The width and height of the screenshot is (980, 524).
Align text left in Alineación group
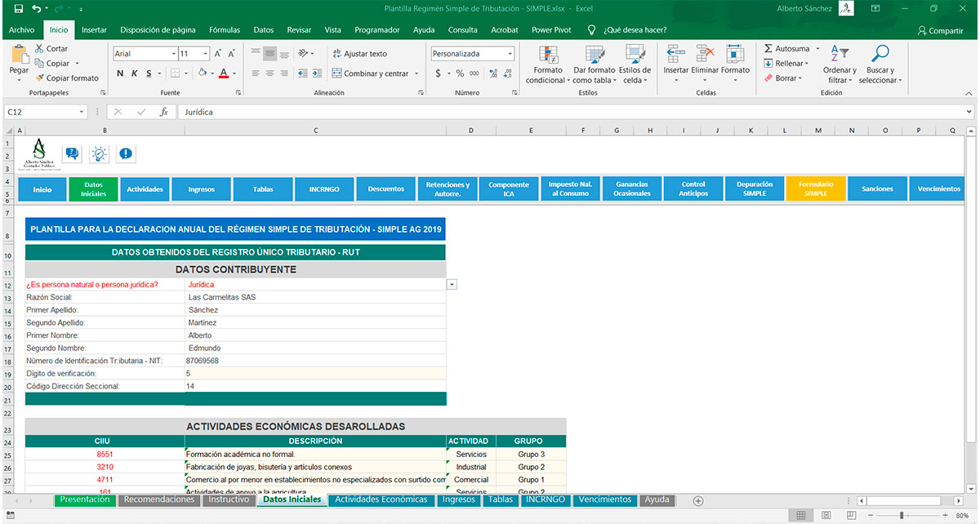pyautogui.click(x=255, y=73)
